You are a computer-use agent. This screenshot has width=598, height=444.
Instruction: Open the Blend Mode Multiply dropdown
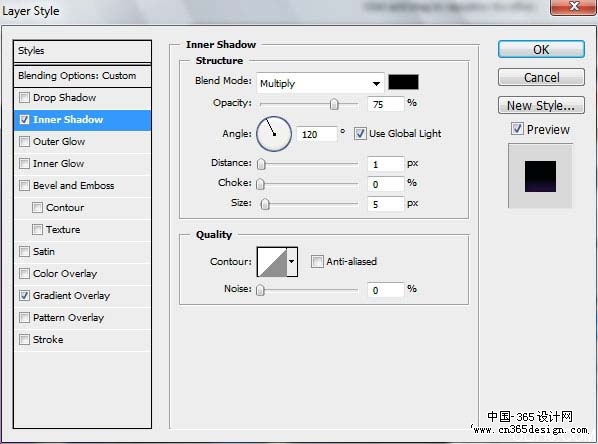coord(320,83)
